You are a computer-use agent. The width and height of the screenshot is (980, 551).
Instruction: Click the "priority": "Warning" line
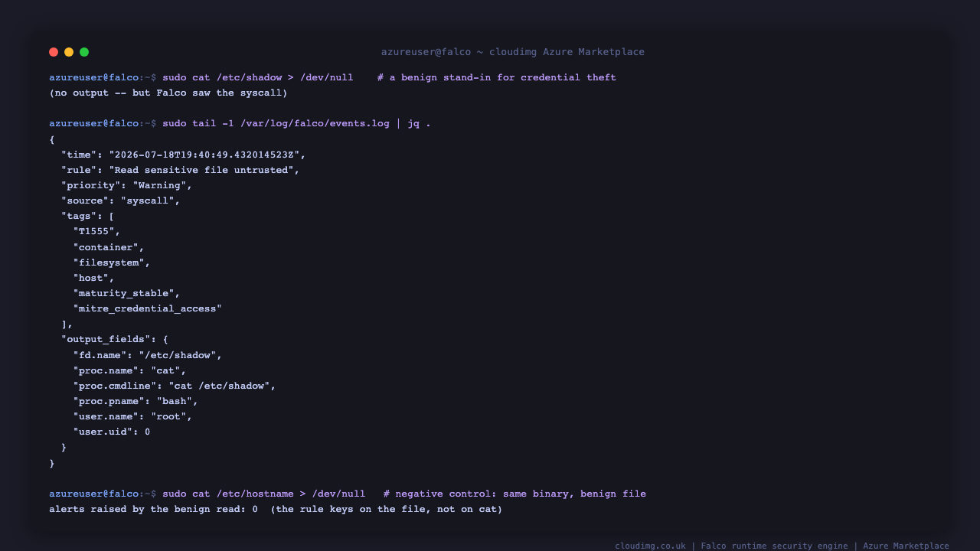click(x=127, y=185)
